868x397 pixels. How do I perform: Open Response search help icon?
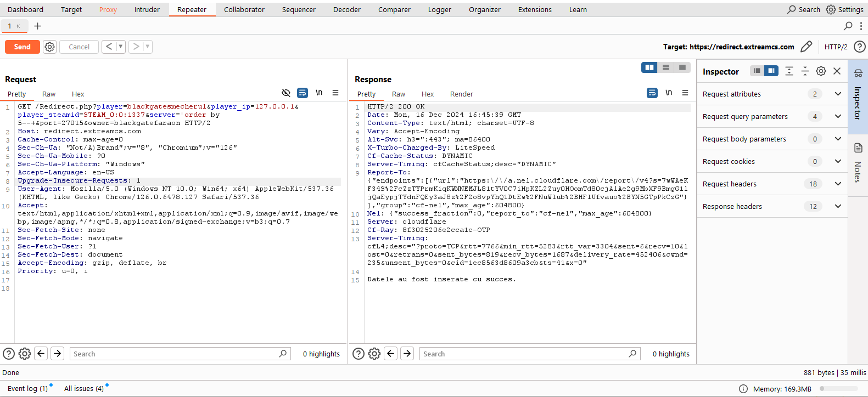click(x=359, y=354)
